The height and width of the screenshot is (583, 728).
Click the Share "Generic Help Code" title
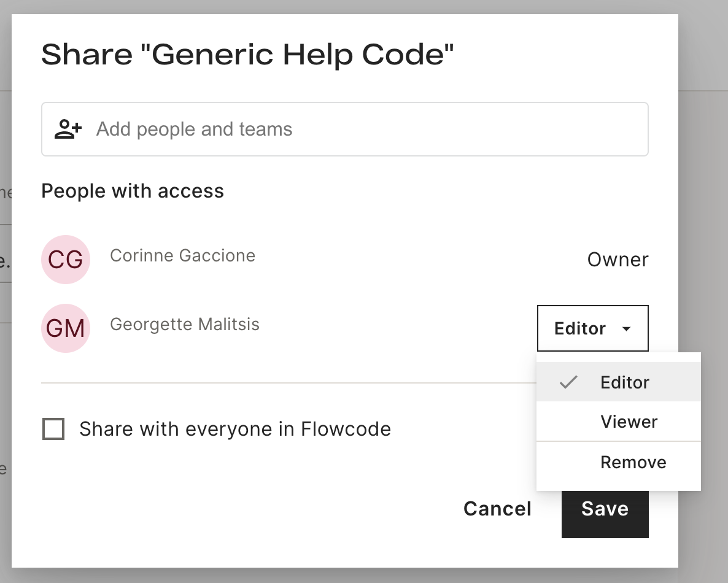click(x=247, y=55)
